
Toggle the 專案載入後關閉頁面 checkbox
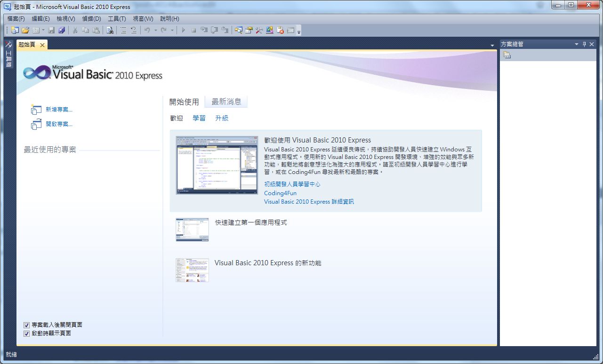(27, 325)
